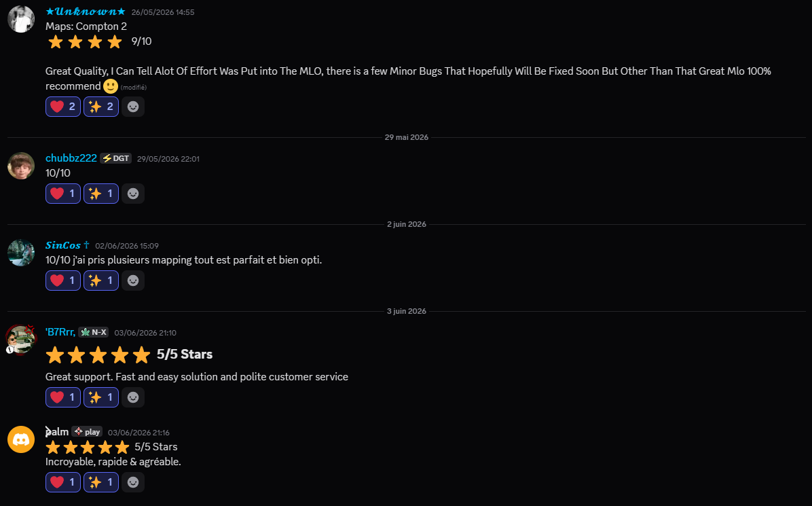The height and width of the screenshot is (506, 812).
Task: Click sparkles reaction under SinCos's message
Action: pos(101,281)
